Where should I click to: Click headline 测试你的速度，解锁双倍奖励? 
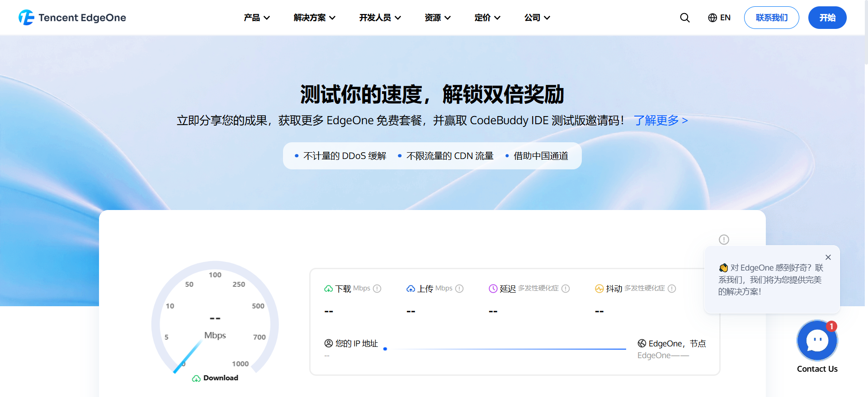coord(432,94)
